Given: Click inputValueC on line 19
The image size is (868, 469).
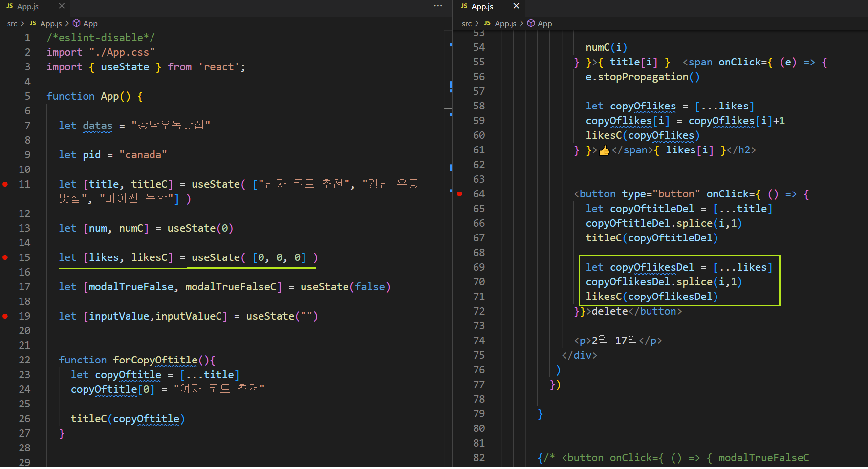Looking at the screenshot, I should tap(189, 316).
